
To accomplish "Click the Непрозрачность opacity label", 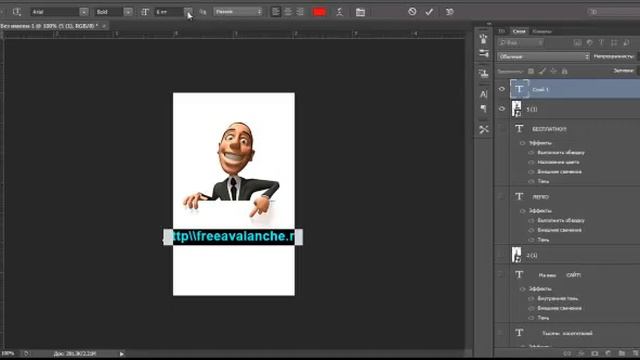I will pyautogui.click(x=613, y=56).
